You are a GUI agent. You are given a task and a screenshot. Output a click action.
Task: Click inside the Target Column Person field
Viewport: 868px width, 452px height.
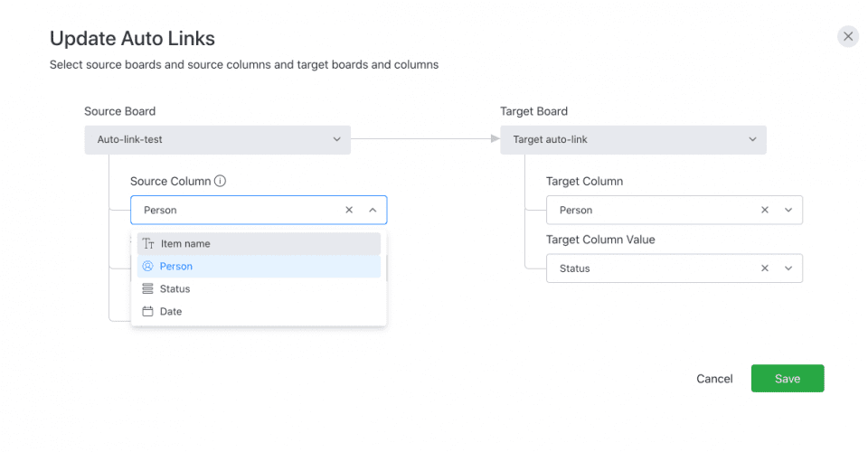point(675,210)
